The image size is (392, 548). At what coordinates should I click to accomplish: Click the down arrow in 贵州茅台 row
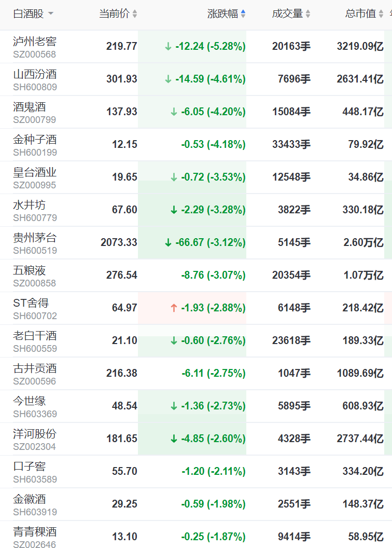pyautogui.click(x=167, y=242)
